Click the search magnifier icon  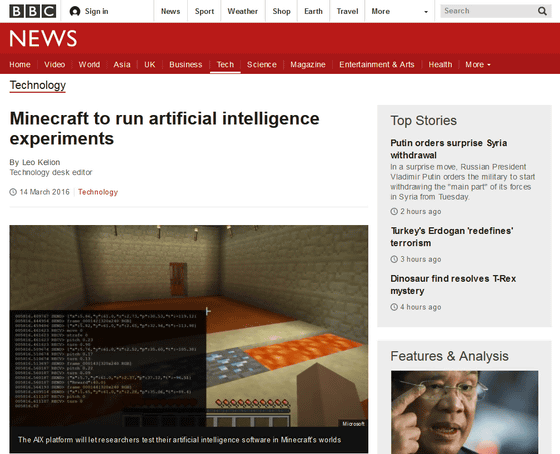pos(542,11)
